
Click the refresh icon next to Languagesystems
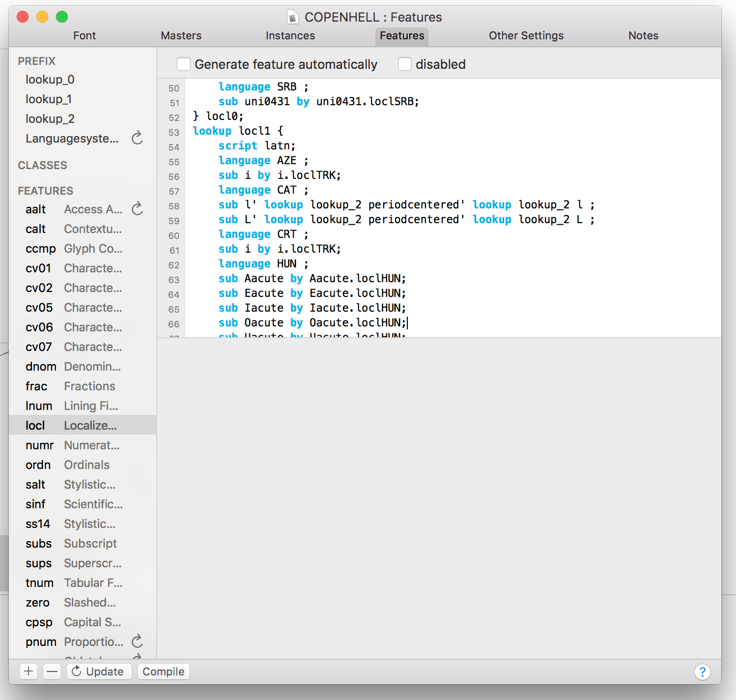(137, 138)
